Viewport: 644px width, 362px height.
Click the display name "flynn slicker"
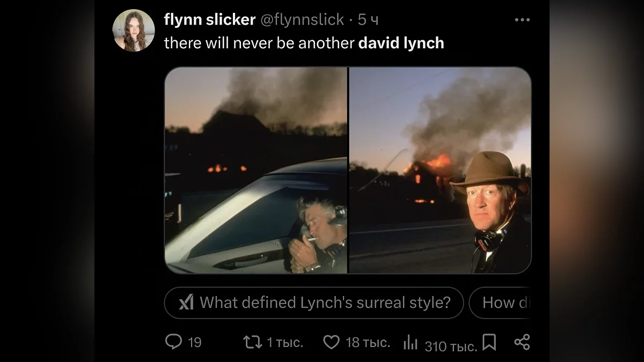point(209,20)
